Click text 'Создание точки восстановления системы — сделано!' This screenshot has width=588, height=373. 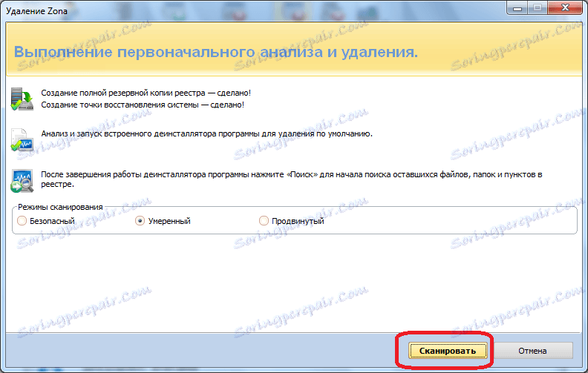(143, 105)
